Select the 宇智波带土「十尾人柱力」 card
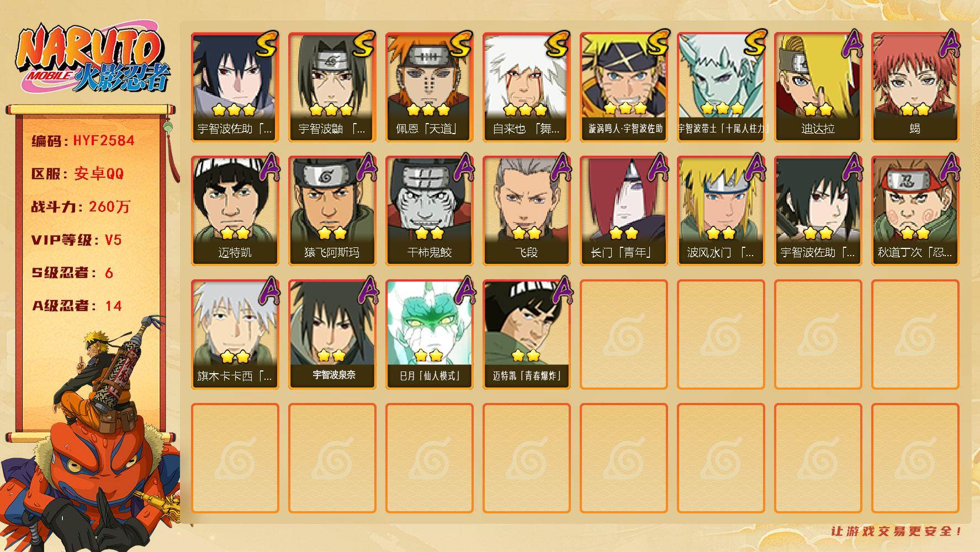 pos(721,87)
